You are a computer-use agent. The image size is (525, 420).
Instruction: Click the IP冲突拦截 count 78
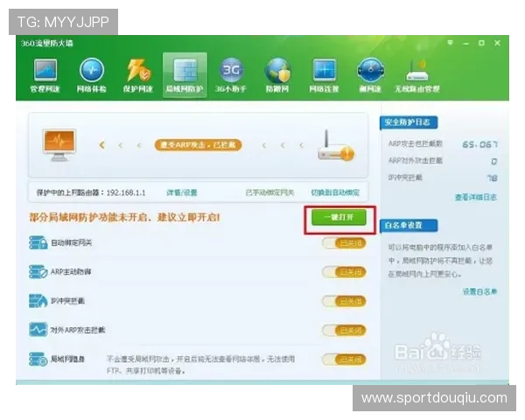coord(492,178)
